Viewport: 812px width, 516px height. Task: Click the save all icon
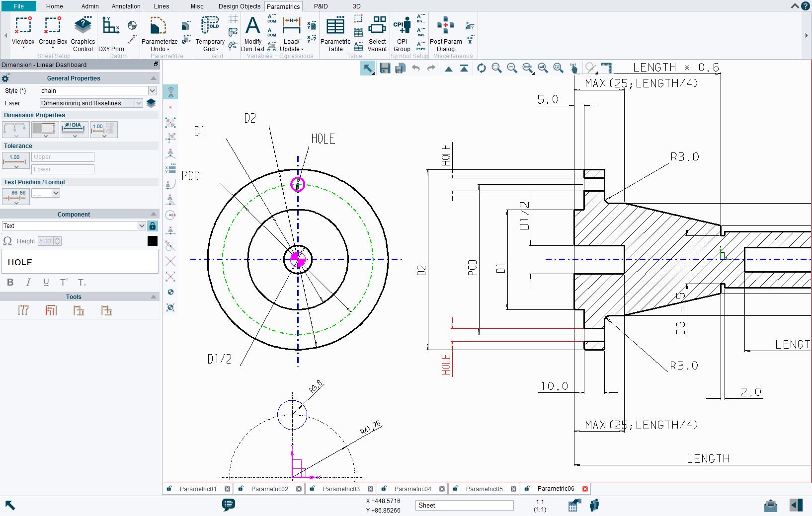400,69
